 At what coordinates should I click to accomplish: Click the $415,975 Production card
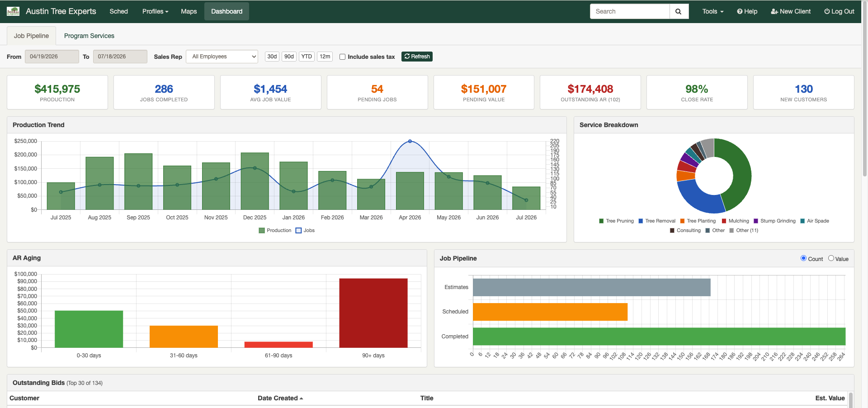point(57,92)
